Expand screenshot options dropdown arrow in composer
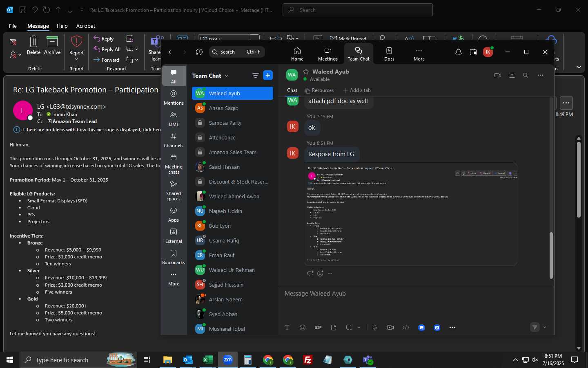588x368 pixels. (359, 328)
